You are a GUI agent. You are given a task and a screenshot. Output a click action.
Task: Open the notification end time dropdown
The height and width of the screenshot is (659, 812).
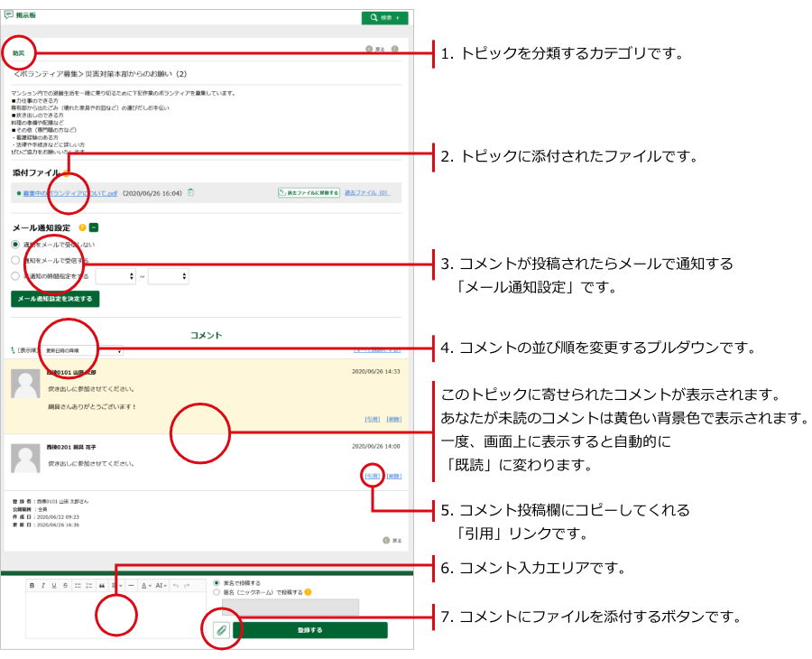[168, 277]
